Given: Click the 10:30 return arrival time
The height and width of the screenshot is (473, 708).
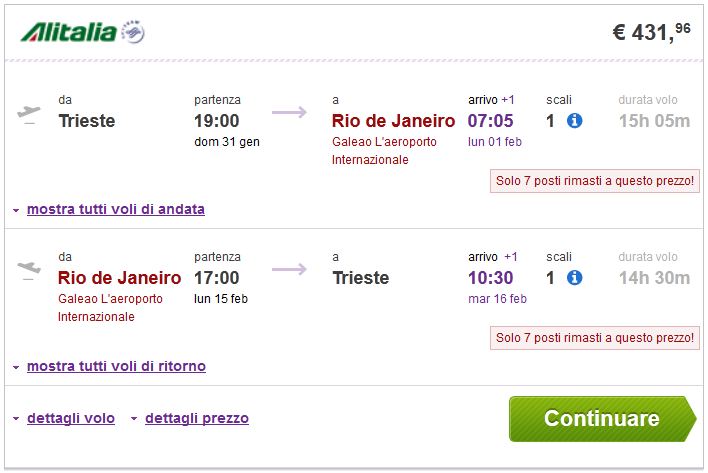Looking at the screenshot, I should 490,277.
